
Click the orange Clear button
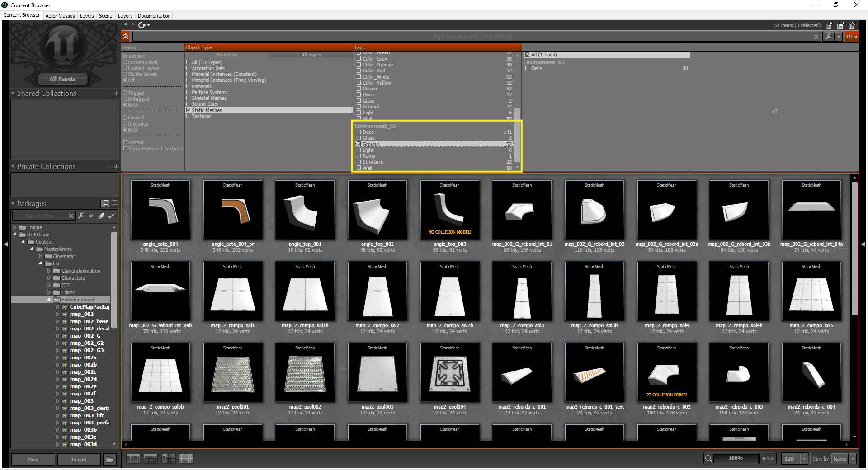tap(852, 37)
